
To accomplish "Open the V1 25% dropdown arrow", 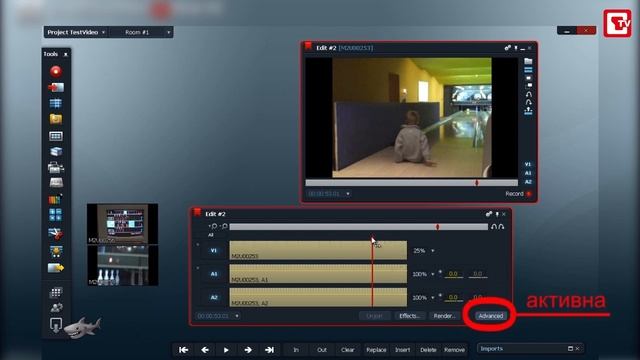I will pyautogui.click(x=433, y=251).
